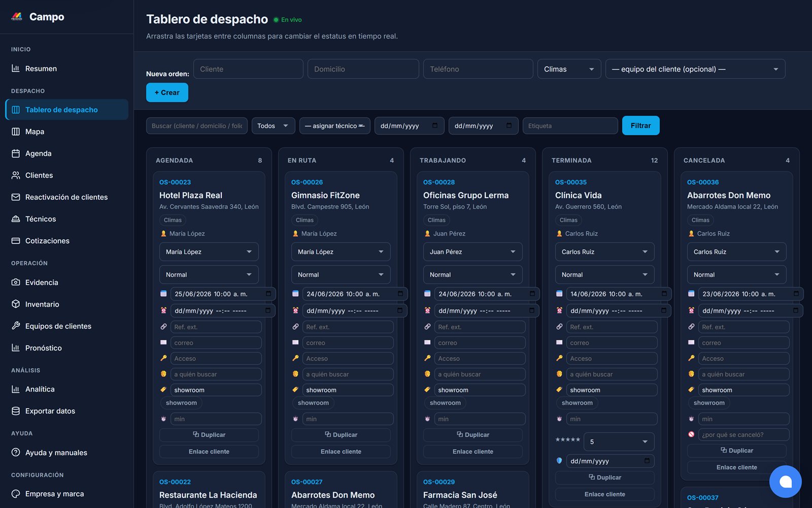Click the Cliente field for new order

pos(248,69)
